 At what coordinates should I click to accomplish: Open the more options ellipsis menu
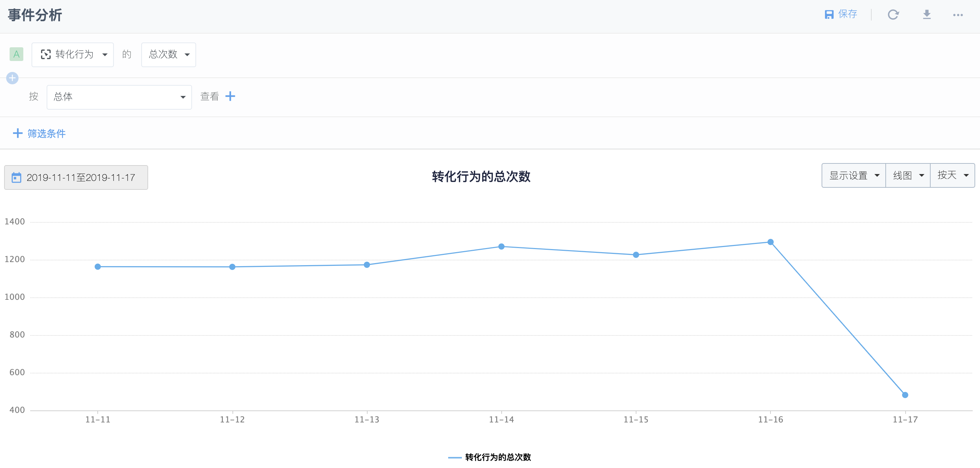pos(958,15)
